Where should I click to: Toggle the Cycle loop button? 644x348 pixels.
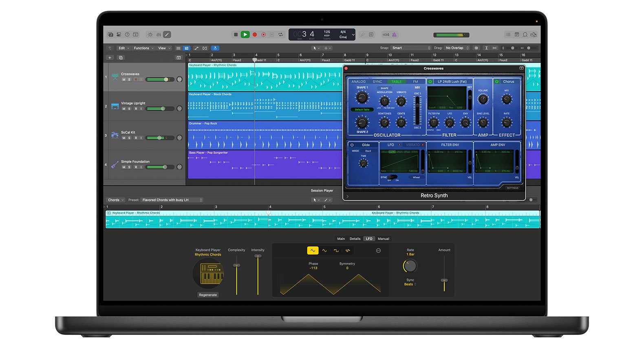coord(280,35)
